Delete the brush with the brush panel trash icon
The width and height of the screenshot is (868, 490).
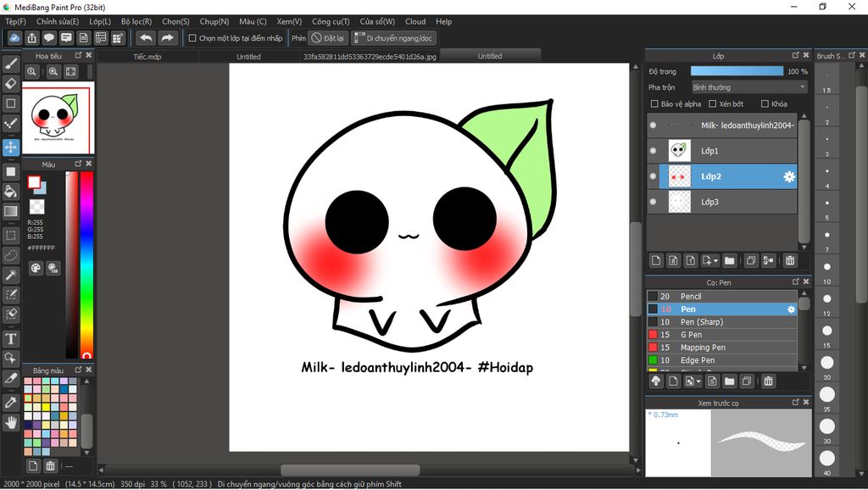768,381
